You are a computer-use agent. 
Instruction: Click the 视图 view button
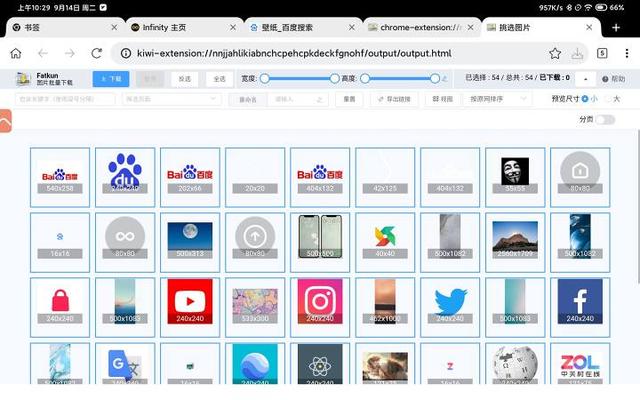click(442, 99)
